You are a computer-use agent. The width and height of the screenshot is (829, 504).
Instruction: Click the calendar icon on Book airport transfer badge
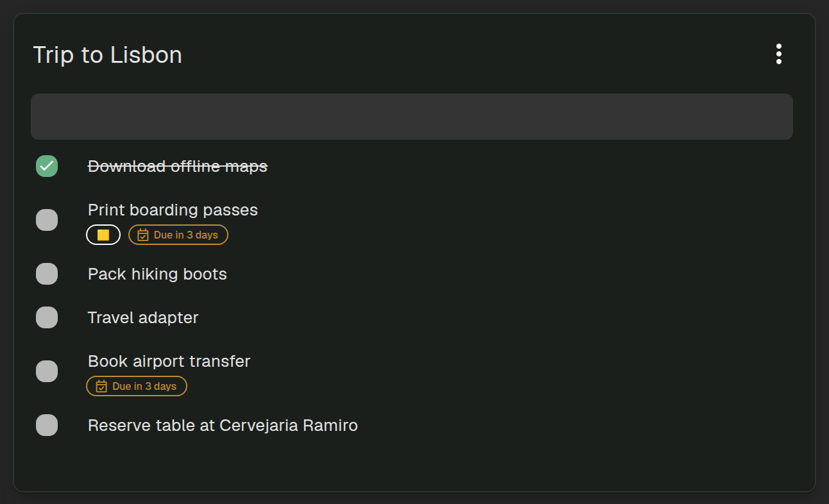coord(101,386)
